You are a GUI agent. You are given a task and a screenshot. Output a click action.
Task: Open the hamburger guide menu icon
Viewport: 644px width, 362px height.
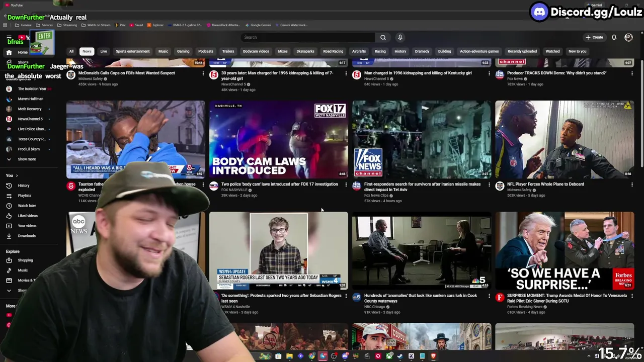pos(9,38)
